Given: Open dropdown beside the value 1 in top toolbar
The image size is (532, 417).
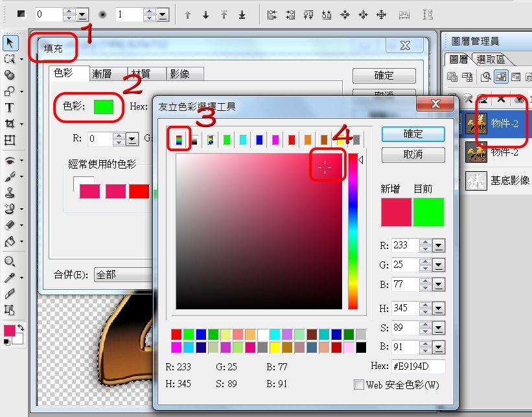Looking at the screenshot, I should 163,15.
